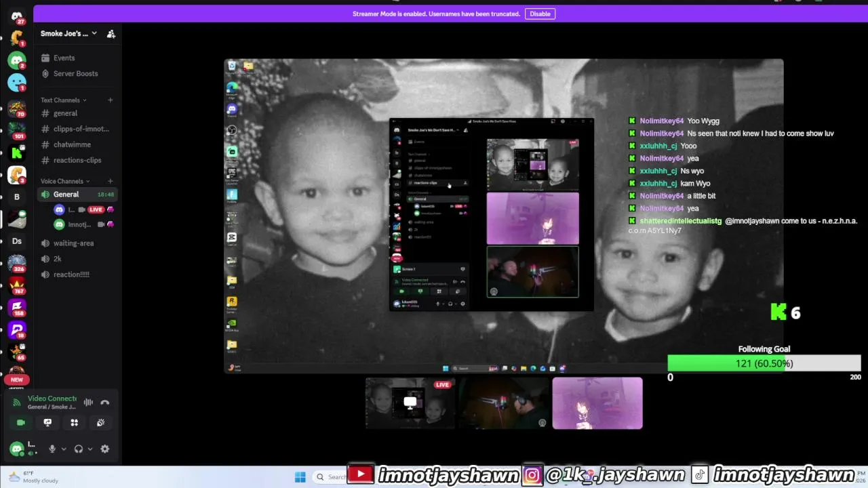
Task: Open Discord direct messages home with 27 badge
Action: click(x=17, y=16)
